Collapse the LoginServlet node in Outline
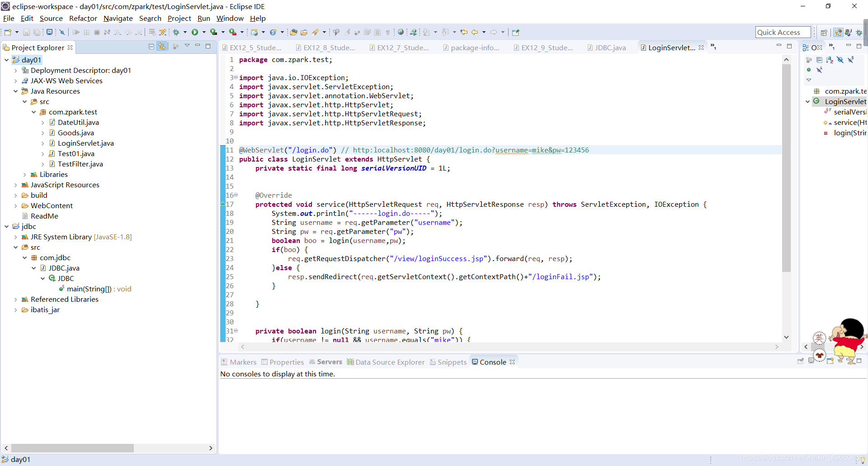 pyautogui.click(x=807, y=101)
